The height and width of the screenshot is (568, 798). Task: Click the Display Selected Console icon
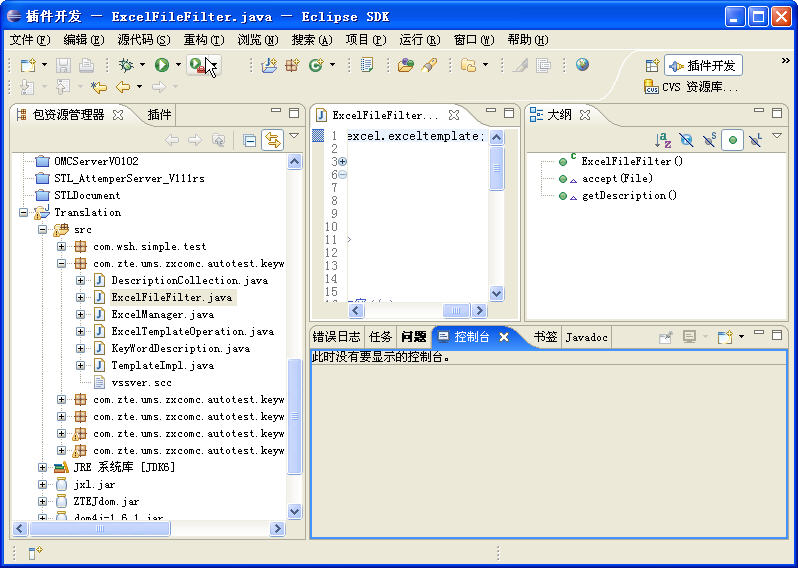689,336
